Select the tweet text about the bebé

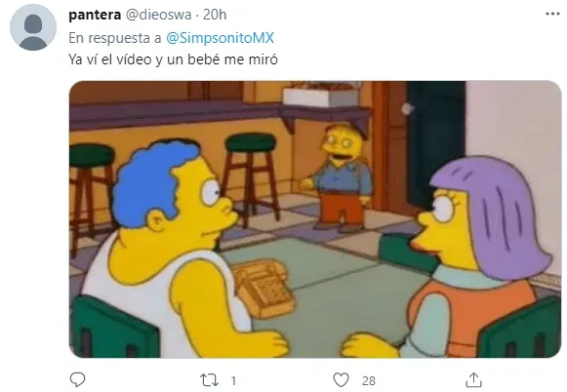point(173,59)
